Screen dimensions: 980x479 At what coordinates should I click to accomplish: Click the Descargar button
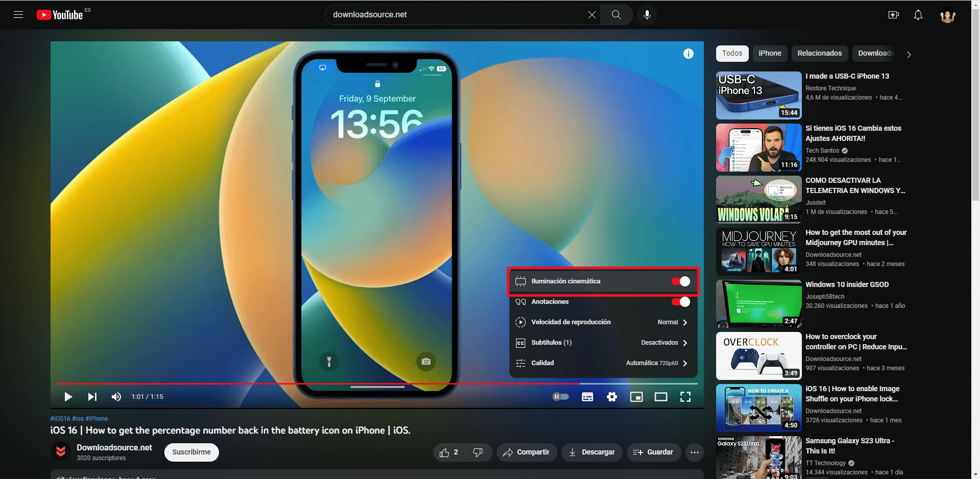[592, 452]
